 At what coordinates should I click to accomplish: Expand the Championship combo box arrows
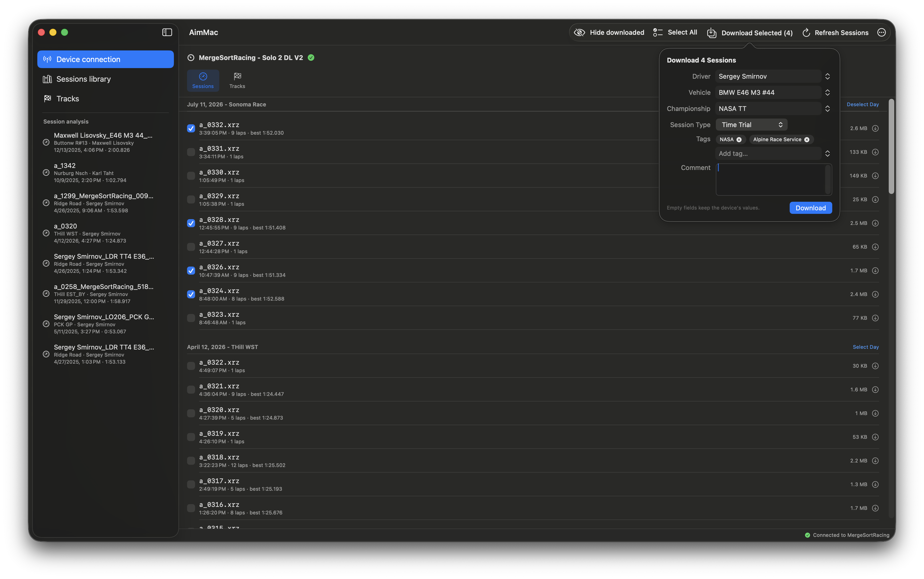click(827, 108)
